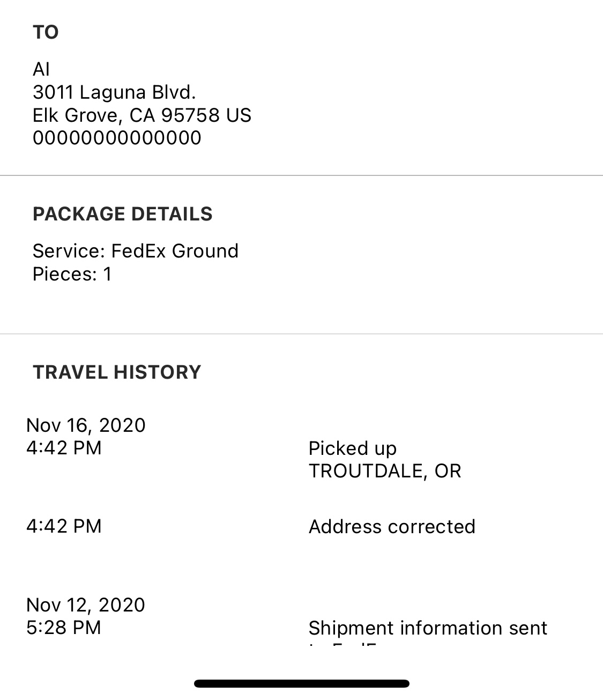This screenshot has height=700, width=603.
Task: Tap the Pieces: 1 line
Action: [x=72, y=274]
